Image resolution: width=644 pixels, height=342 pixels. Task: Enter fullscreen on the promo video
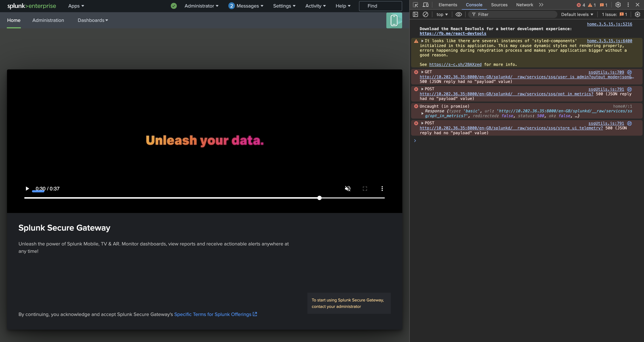365,188
